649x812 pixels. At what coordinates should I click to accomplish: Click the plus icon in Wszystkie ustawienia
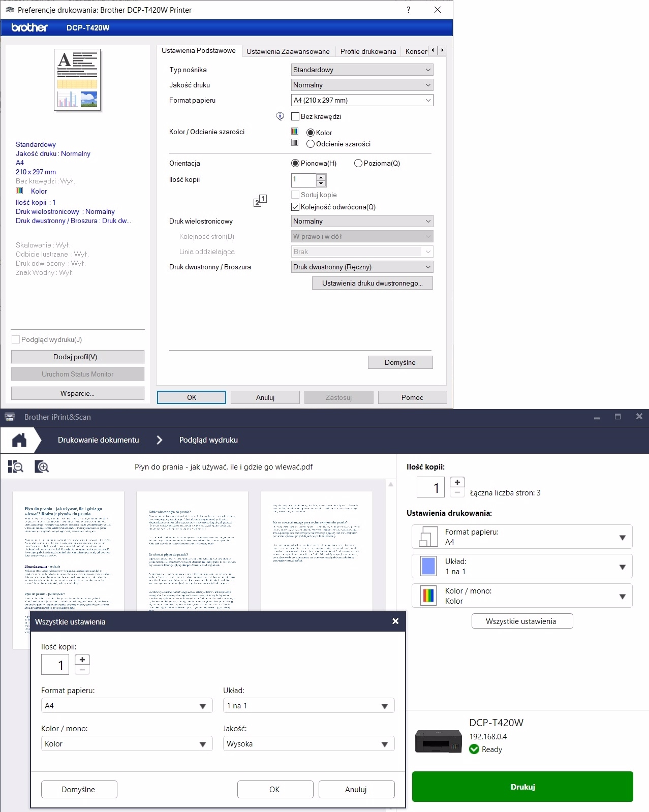(x=82, y=660)
